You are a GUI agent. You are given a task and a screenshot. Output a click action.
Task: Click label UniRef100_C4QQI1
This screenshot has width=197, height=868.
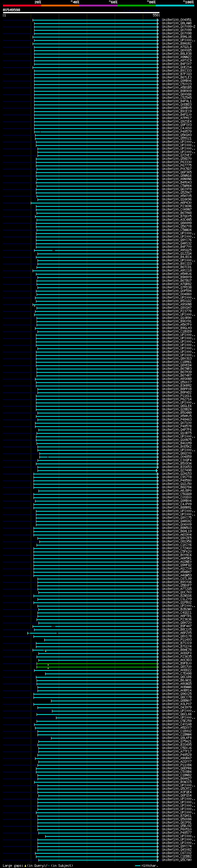tap(177, 612)
